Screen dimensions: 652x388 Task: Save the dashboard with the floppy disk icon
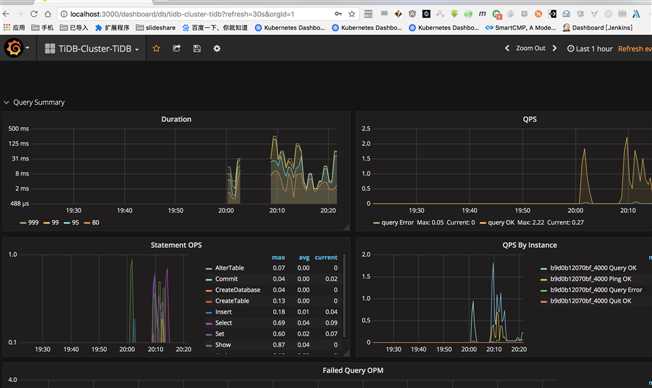click(197, 49)
